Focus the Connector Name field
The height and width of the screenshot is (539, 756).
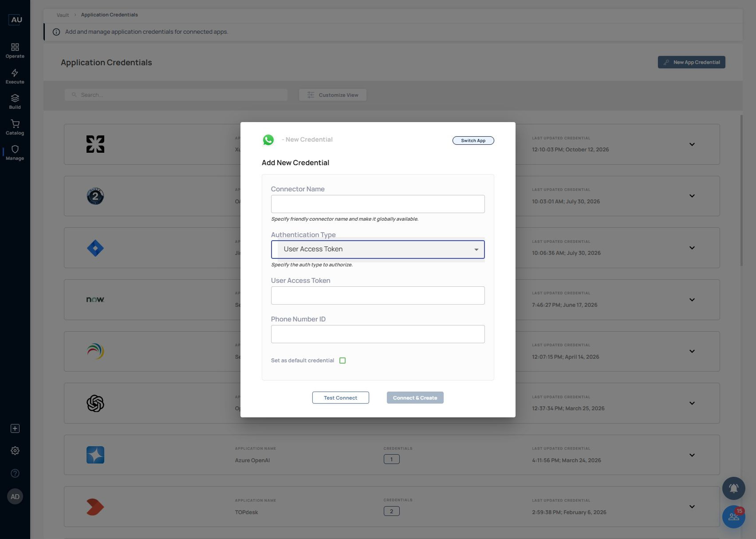pyautogui.click(x=378, y=204)
